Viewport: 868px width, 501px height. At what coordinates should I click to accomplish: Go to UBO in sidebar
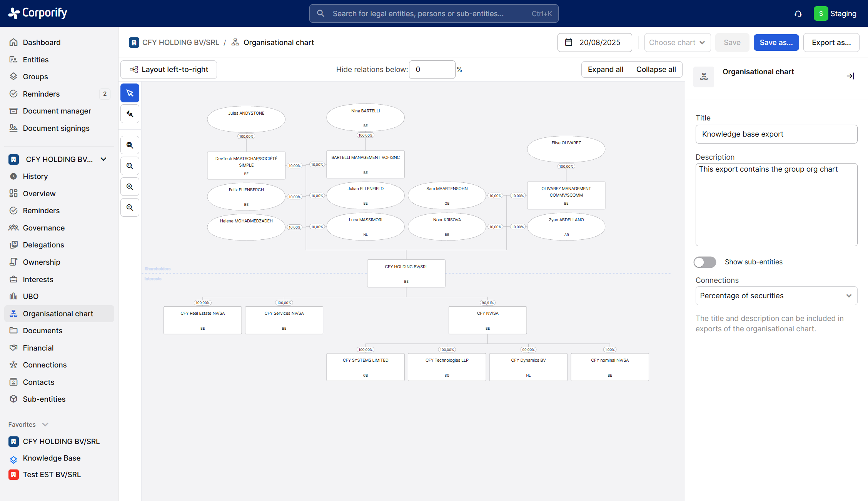point(30,296)
